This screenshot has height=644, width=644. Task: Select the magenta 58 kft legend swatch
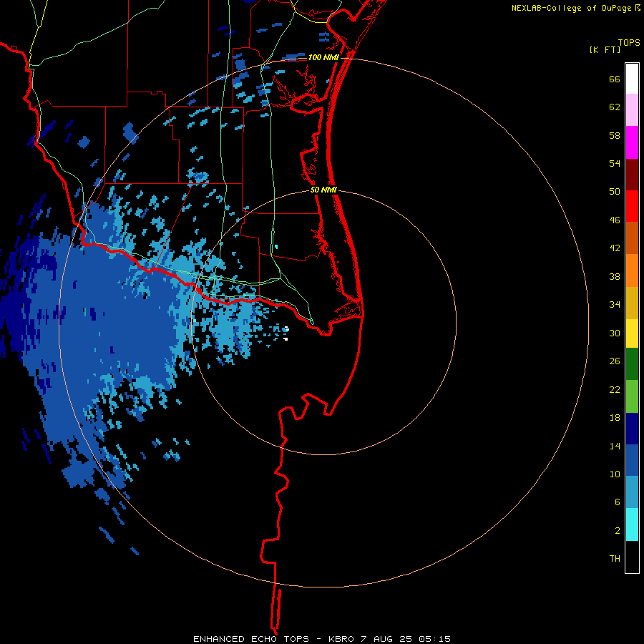pos(632,142)
